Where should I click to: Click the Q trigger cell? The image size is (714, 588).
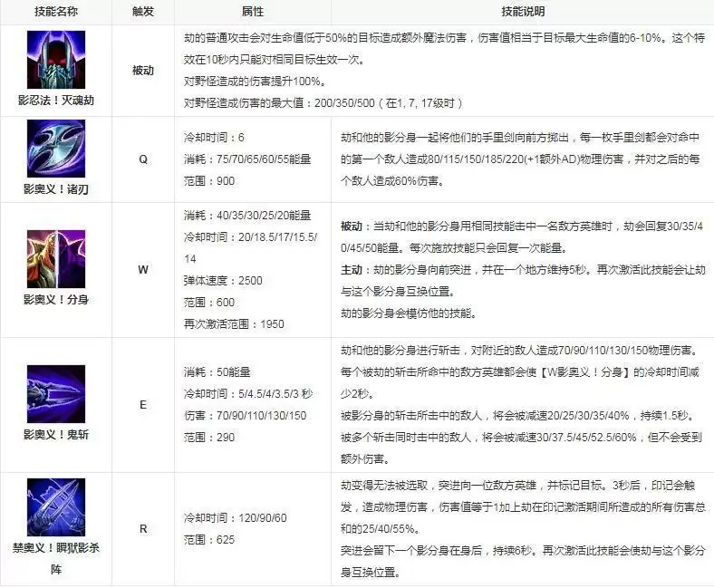click(x=143, y=159)
